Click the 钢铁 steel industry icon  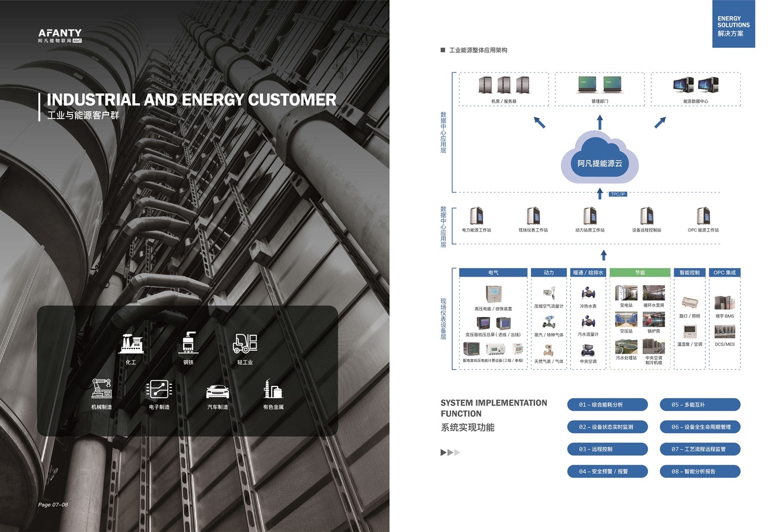click(188, 342)
